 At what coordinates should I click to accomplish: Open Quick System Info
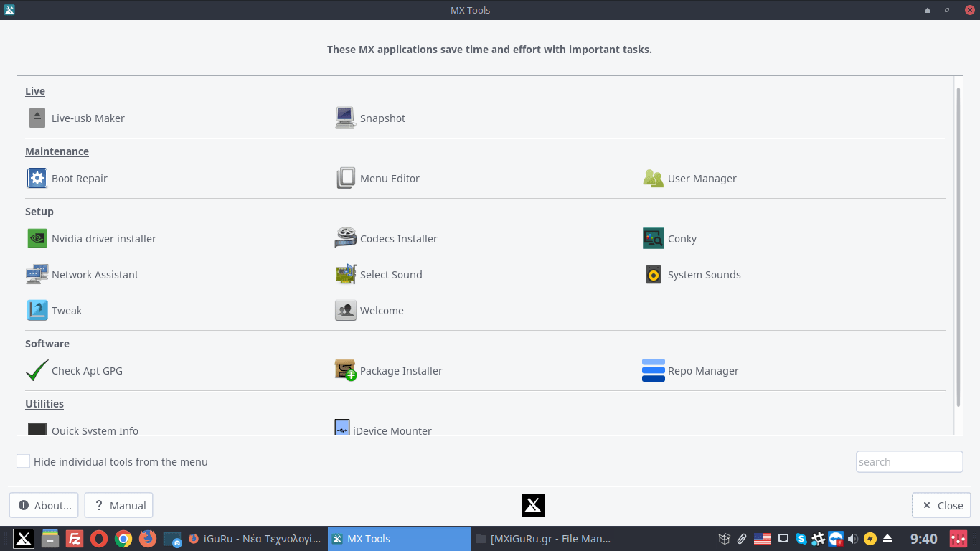coord(83,429)
